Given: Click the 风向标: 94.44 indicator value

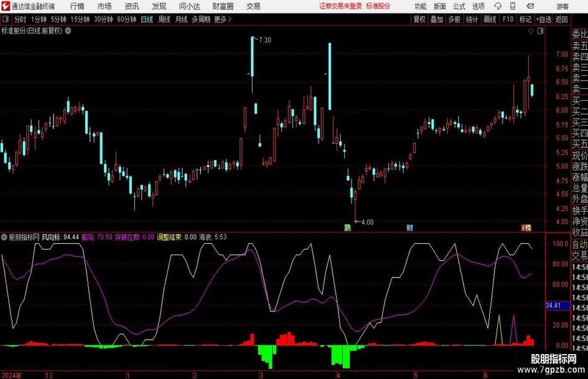Looking at the screenshot, I should tap(60, 237).
